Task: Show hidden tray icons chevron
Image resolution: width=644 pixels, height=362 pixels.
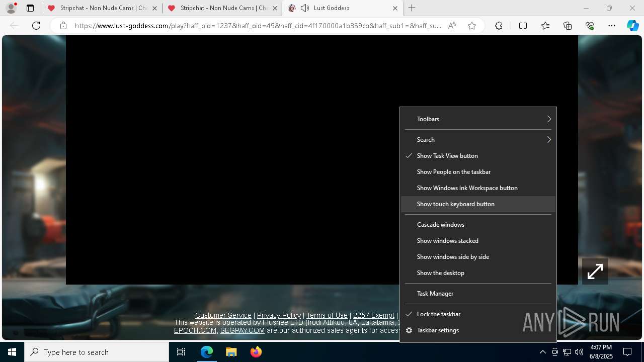Action: pyautogui.click(x=542, y=352)
